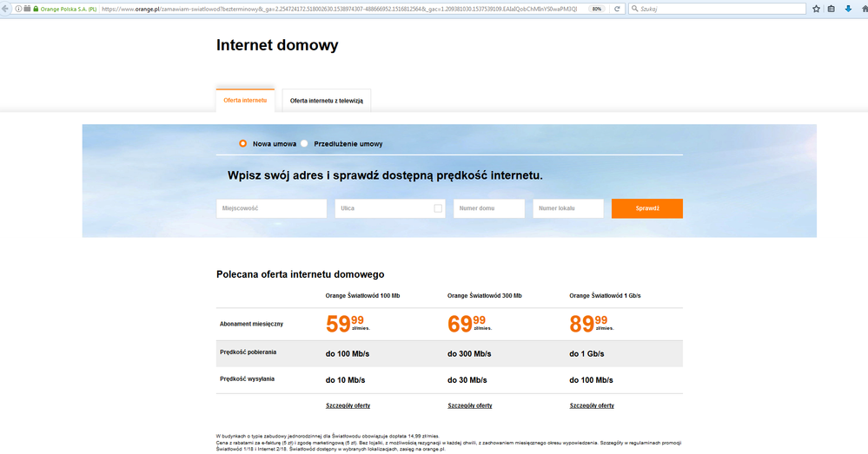The image size is (868, 454).
Task: Open the site information icon
Action: (x=18, y=9)
